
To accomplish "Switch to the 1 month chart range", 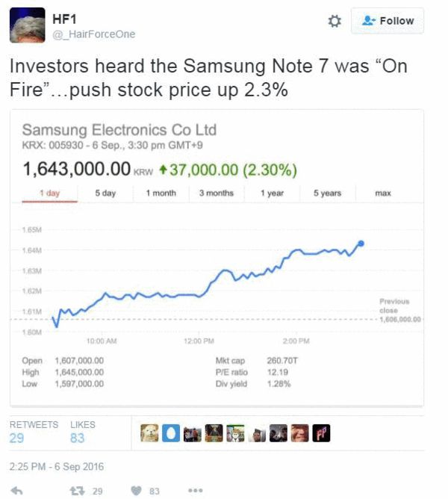I will [x=161, y=193].
